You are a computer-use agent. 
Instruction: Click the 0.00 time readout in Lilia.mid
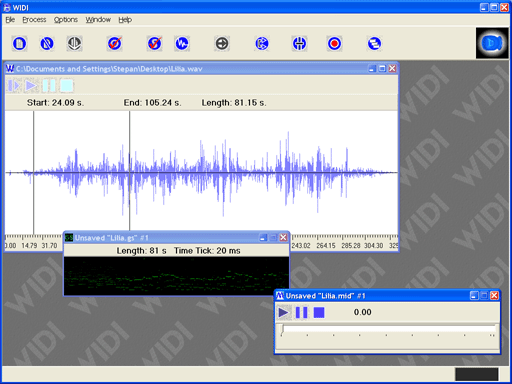coord(362,312)
